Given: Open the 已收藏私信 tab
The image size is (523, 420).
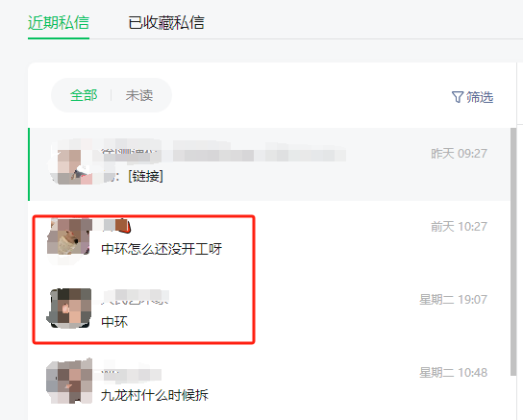Looking at the screenshot, I should 166,23.
